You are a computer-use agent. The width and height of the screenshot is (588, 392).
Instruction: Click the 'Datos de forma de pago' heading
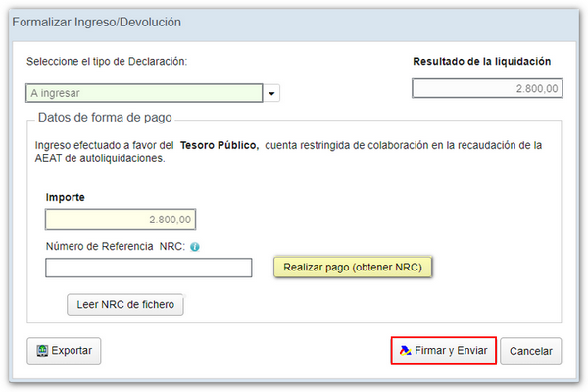tap(105, 118)
